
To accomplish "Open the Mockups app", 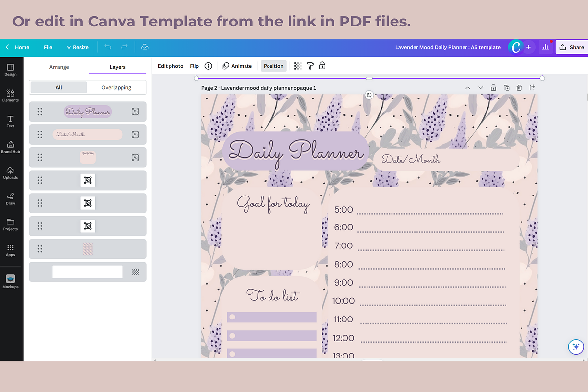I will [10, 281].
